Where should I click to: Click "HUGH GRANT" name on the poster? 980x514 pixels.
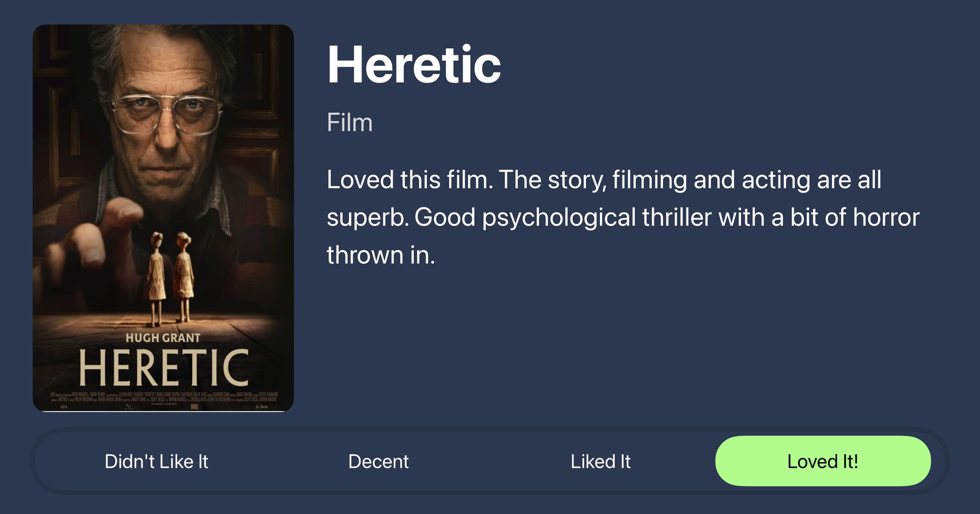pyautogui.click(x=163, y=338)
